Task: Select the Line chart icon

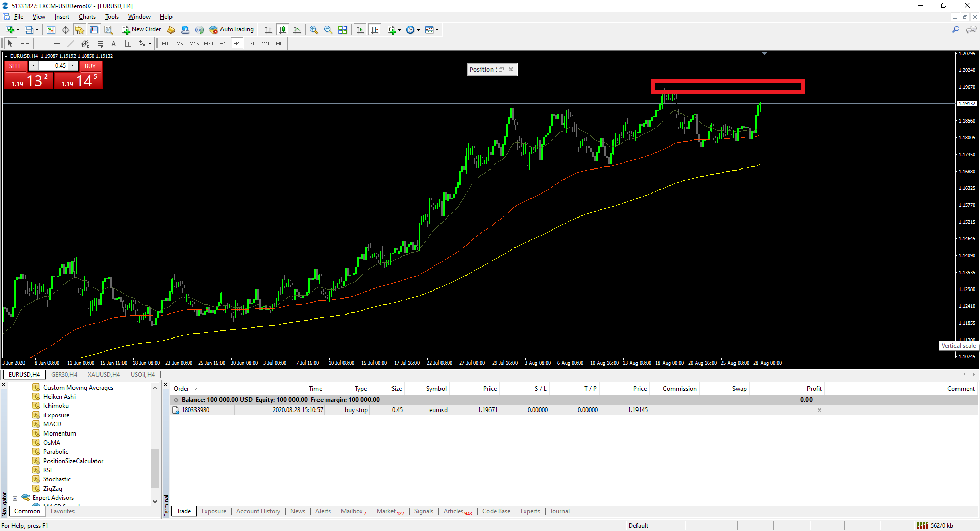Action: click(297, 30)
